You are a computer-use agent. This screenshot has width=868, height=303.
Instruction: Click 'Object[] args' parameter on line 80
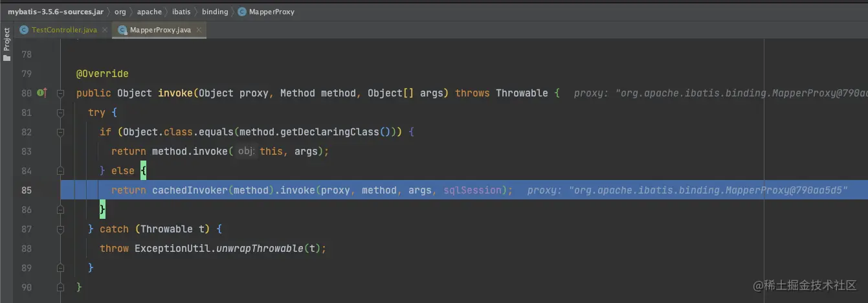405,93
